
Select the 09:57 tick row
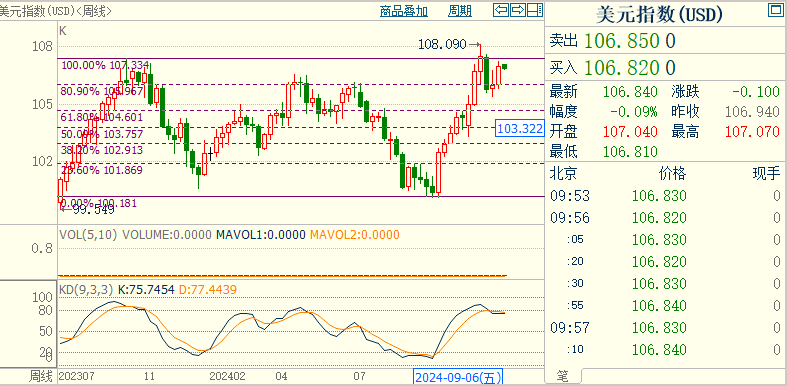[x=666, y=328]
